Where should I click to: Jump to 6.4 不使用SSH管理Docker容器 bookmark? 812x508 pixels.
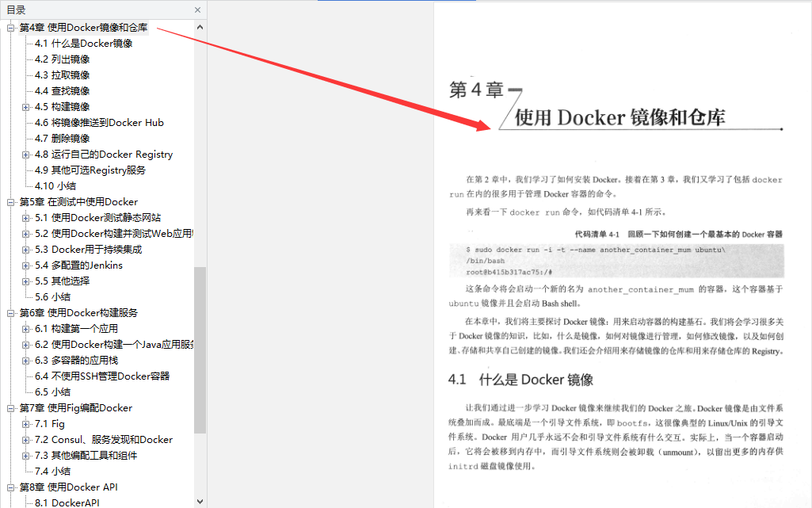pyautogui.click(x=102, y=376)
